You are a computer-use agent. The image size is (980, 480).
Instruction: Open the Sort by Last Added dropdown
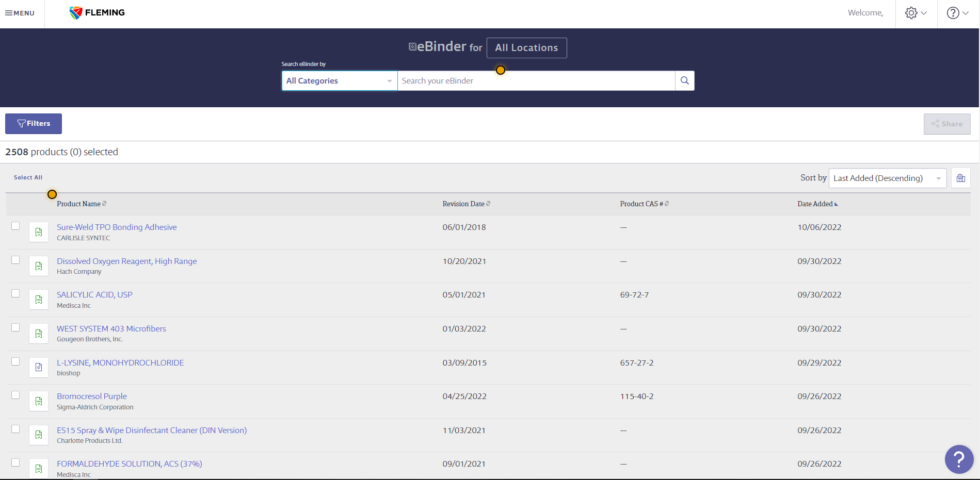click(887, 178)
